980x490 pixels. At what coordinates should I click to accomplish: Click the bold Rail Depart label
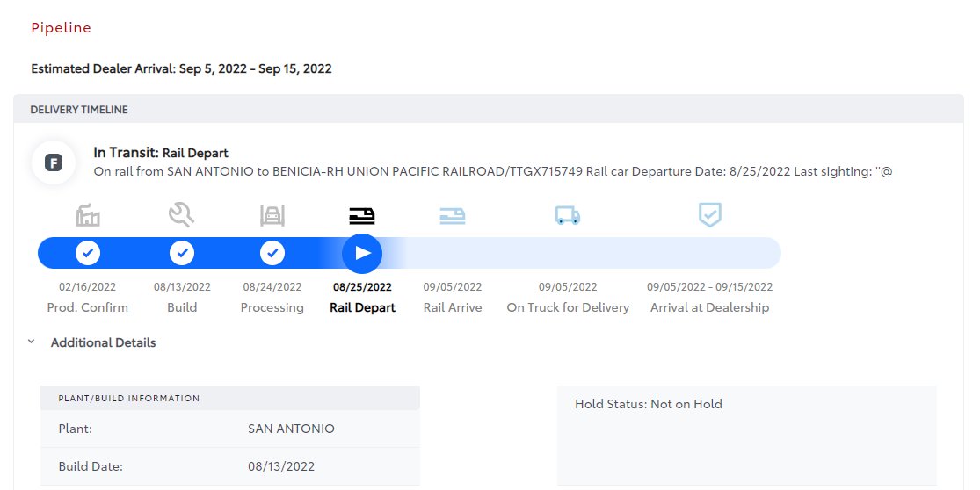coord(362,307)
